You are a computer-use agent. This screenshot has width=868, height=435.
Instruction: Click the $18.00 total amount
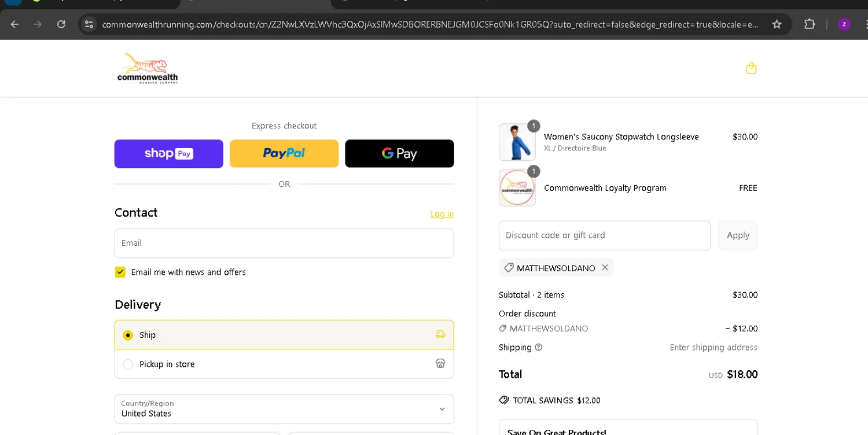tap(742, 374)
